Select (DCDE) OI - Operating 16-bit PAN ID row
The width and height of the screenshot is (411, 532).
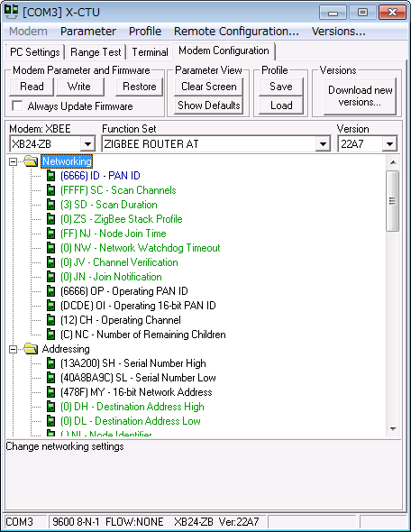(138, 306)
